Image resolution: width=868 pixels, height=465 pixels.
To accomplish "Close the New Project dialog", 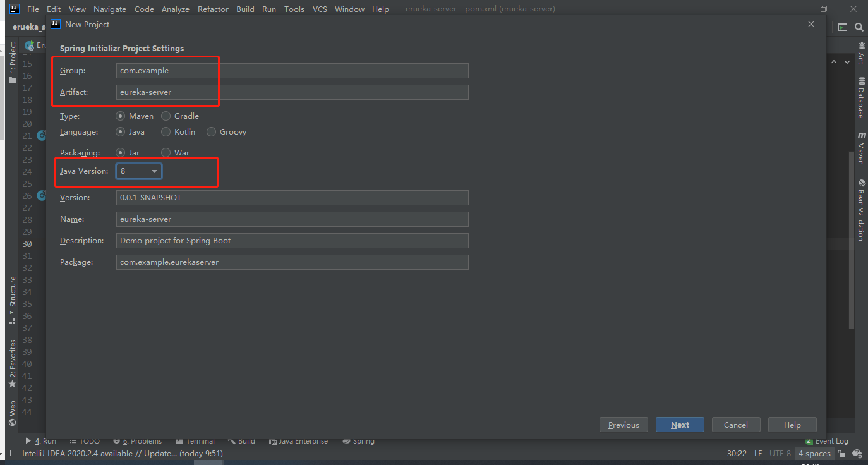I will click(x=811, y=24).
